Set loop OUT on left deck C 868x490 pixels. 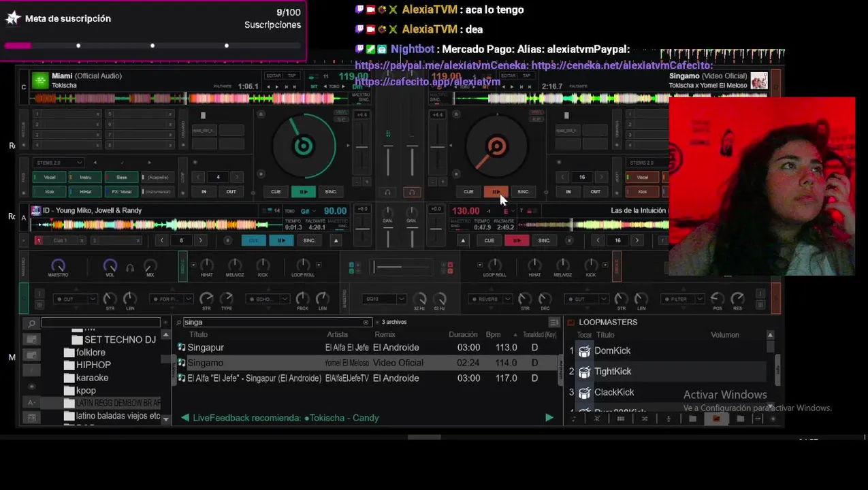[231, 192]
